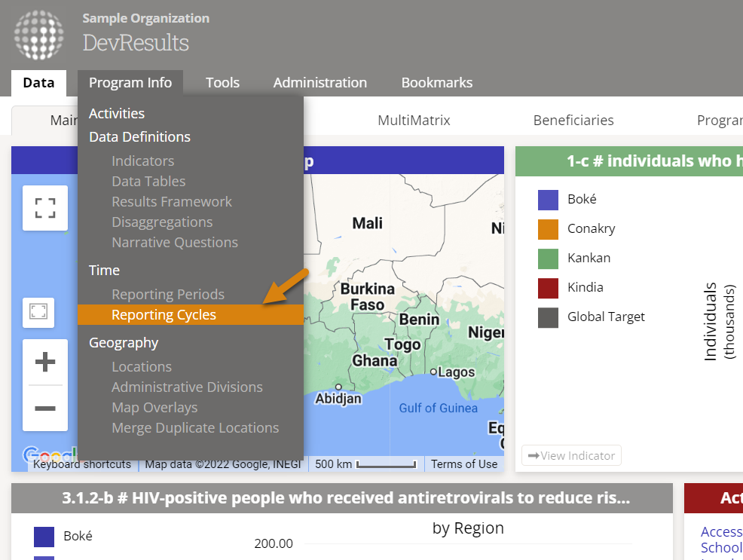The image size is (743, 560).
Task: Choose Indicators under Data Definitions
Action: coord(142,161)
